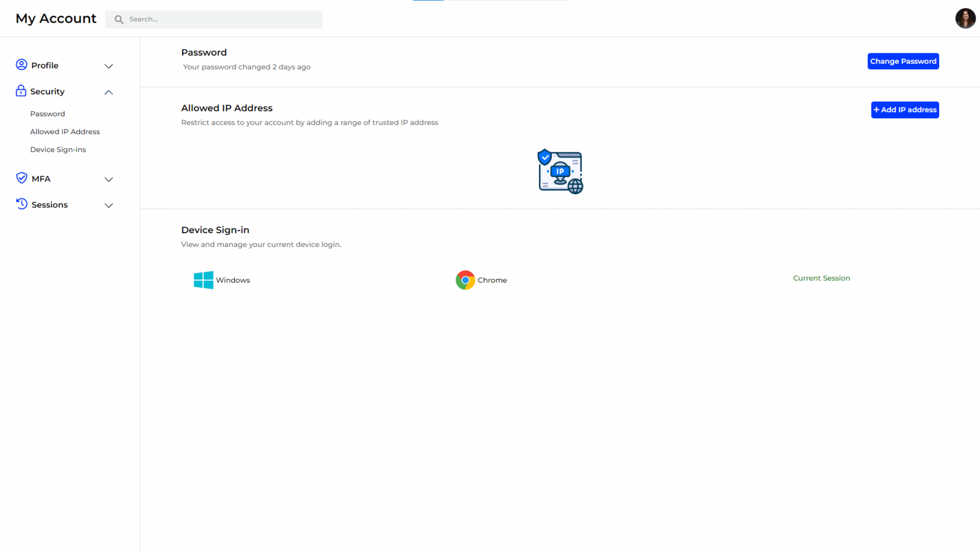
Task: Collapse the Security section chevron
Action: click(109, 92)
